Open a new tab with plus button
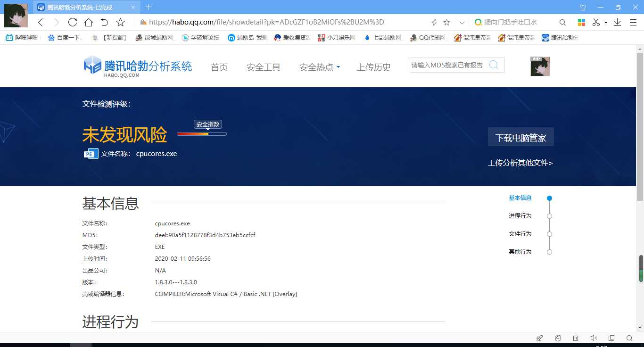Viewport: 644px width, 347px height. coord(149,7)
